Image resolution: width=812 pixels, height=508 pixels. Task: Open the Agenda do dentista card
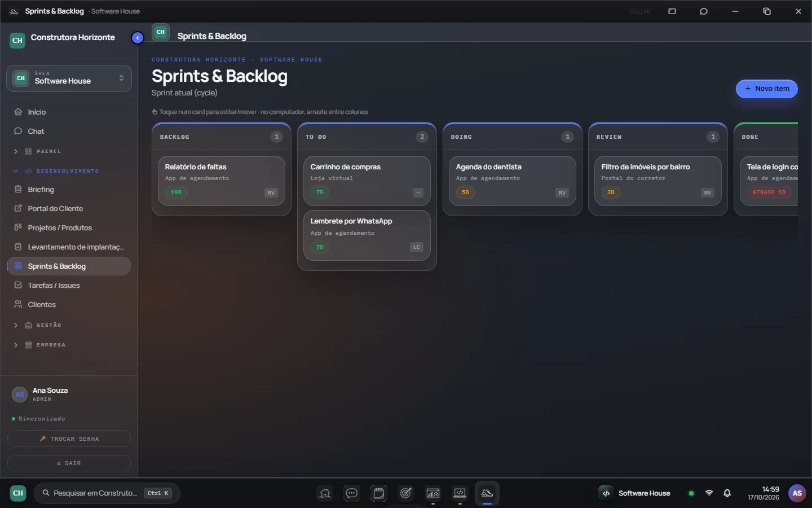click(x=513, y=181)
